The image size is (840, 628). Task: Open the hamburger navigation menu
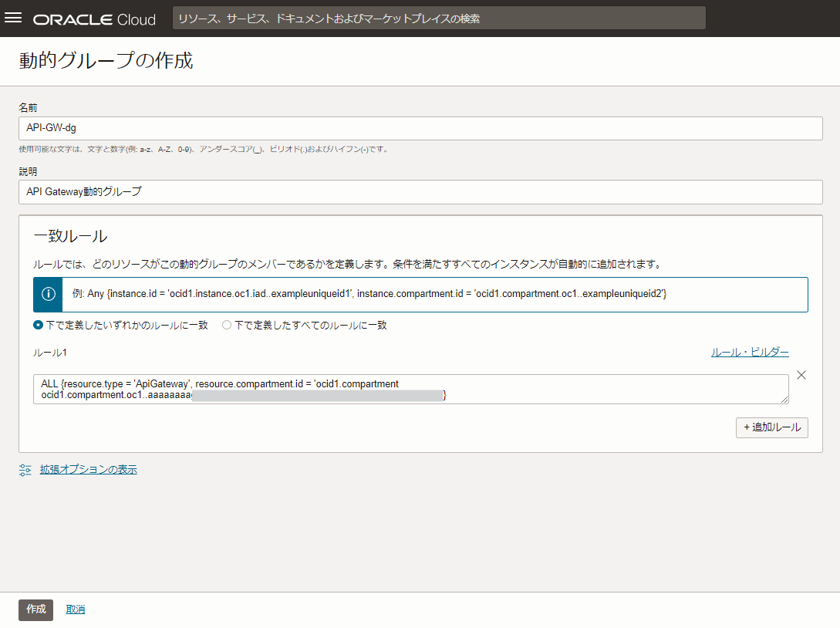[x=13, y=19]
